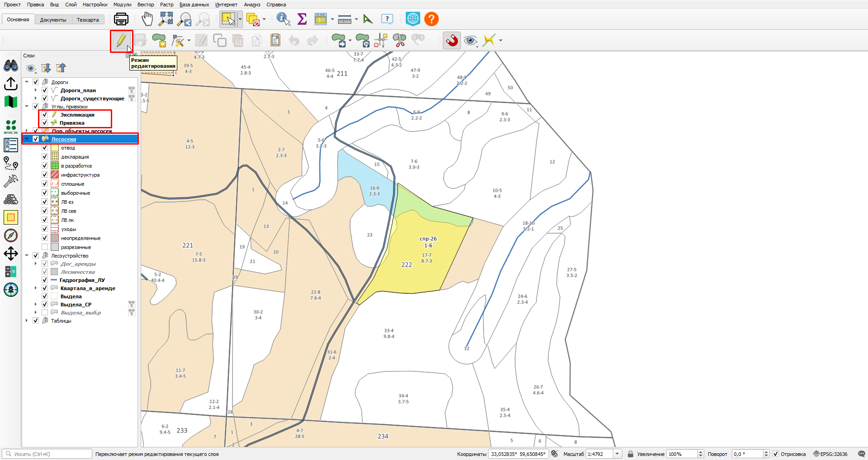
Task: Toggle the Дороги group checkbox
Action: [36, 82]
